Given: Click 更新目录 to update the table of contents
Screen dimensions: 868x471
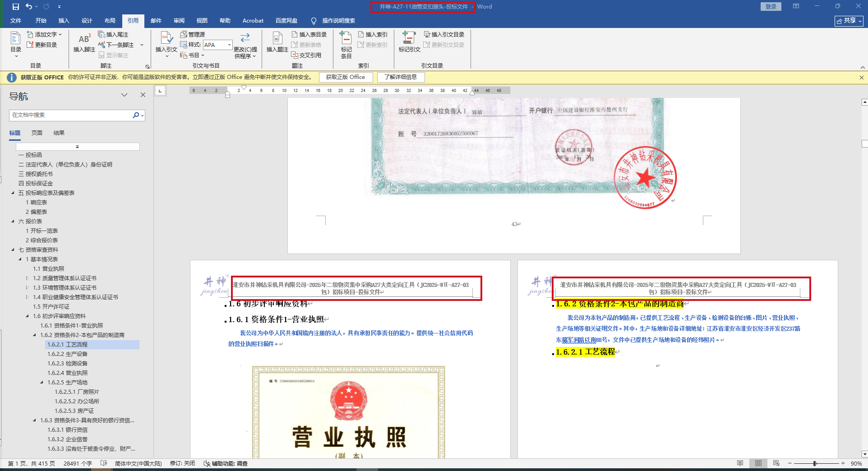Looking at the screenshot, I should [x=42, y=45].
